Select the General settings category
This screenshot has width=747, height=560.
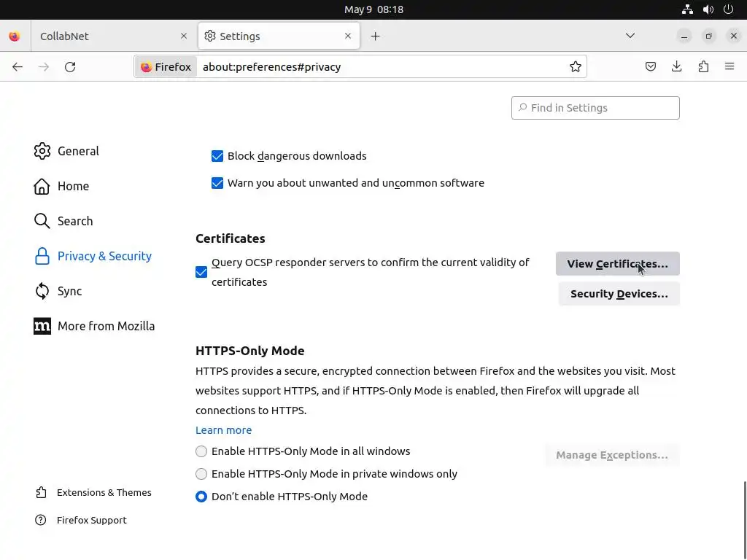78,151
